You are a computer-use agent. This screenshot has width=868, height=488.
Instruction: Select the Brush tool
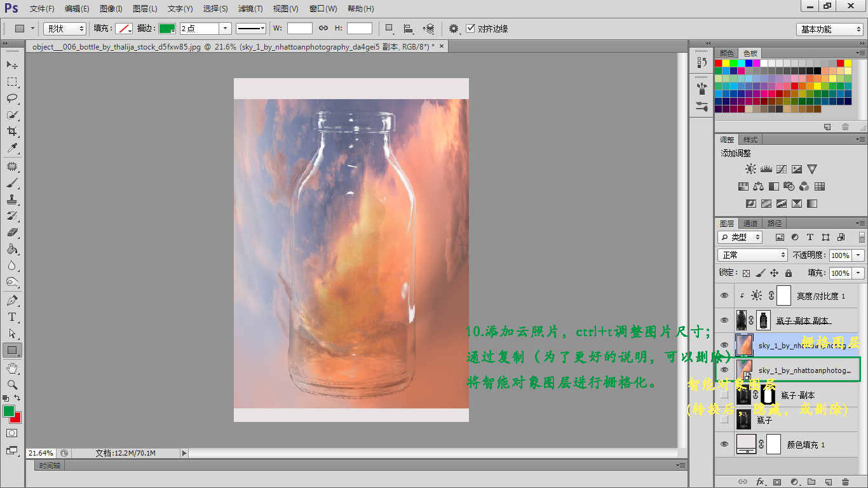[x=12, y=183]
